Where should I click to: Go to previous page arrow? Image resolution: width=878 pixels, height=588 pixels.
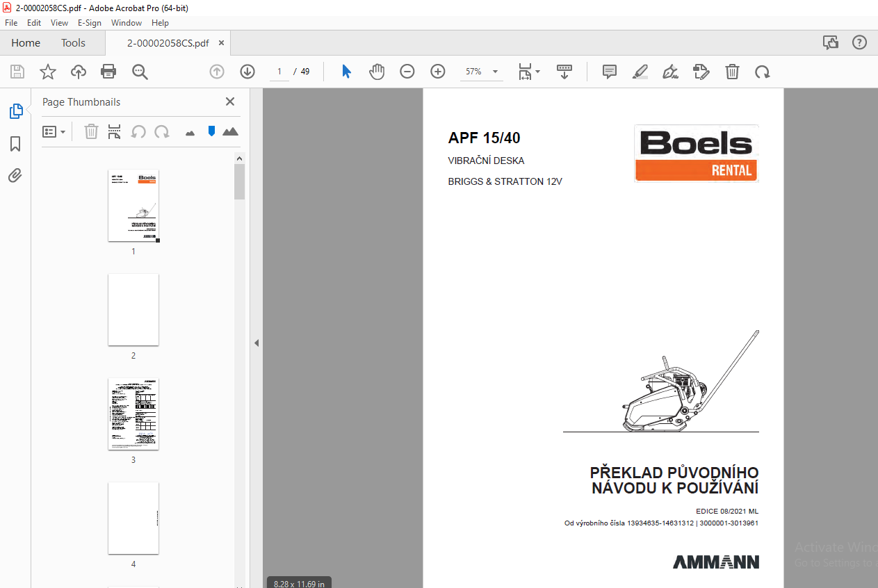click(217, 72)
